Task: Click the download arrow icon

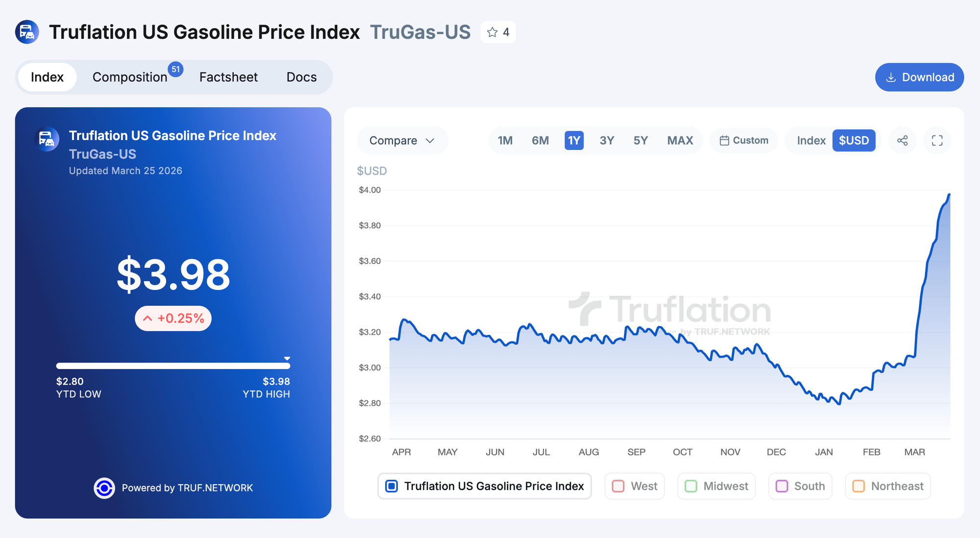Action: pyautogui.click(x=891, y=77)
